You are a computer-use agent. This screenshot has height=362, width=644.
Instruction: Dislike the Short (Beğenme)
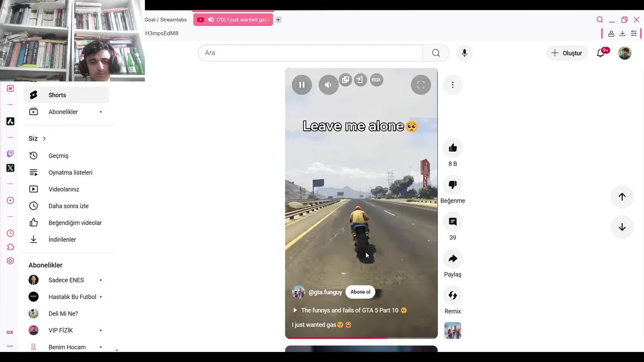[x=453, y=185]
